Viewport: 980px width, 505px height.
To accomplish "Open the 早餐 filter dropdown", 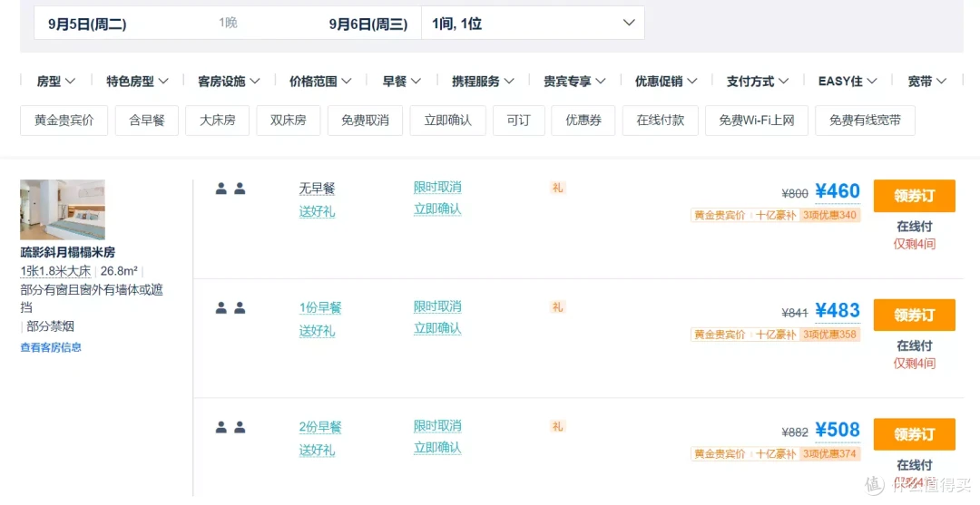I will point(401,82).
